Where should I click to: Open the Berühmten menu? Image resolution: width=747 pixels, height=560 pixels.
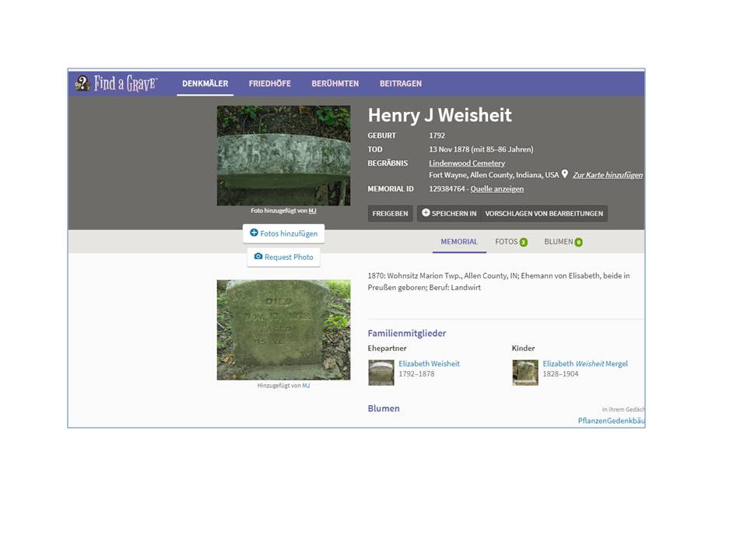335,83
